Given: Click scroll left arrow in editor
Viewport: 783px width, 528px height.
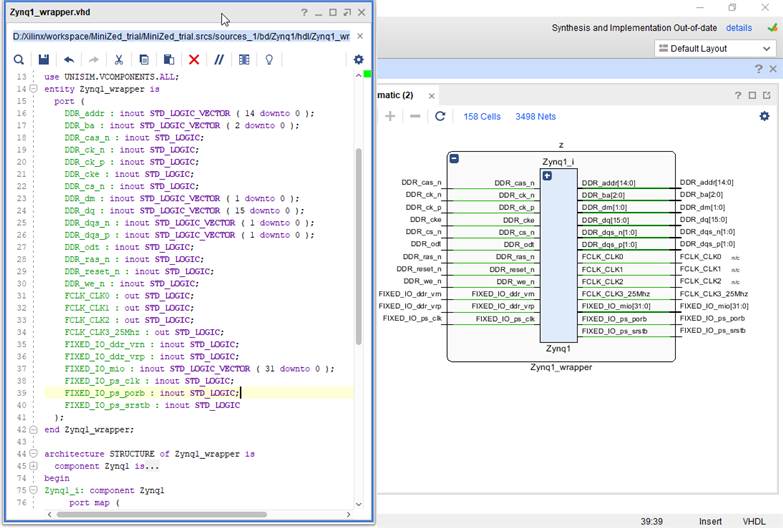Looking at the screenshot, I should pos(49,514).
